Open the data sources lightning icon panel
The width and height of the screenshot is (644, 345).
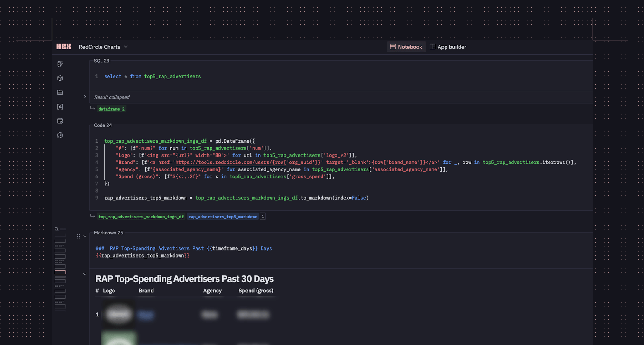click(60, 64)
